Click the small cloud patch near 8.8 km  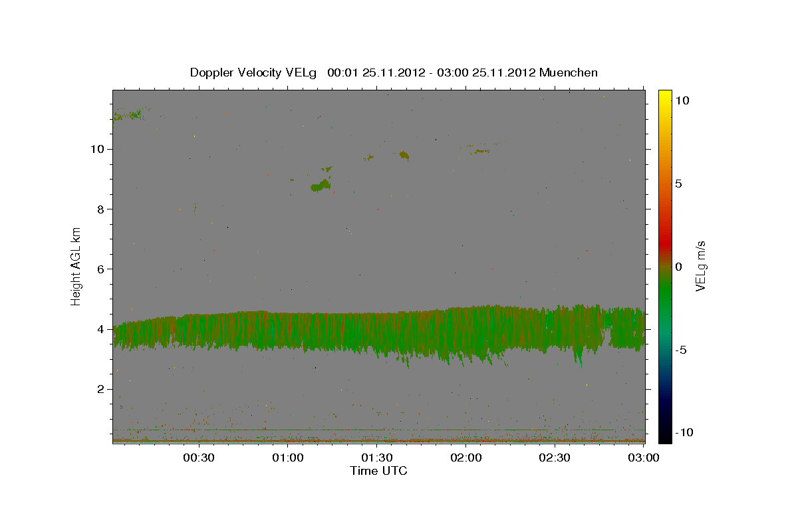click(321, 186)
